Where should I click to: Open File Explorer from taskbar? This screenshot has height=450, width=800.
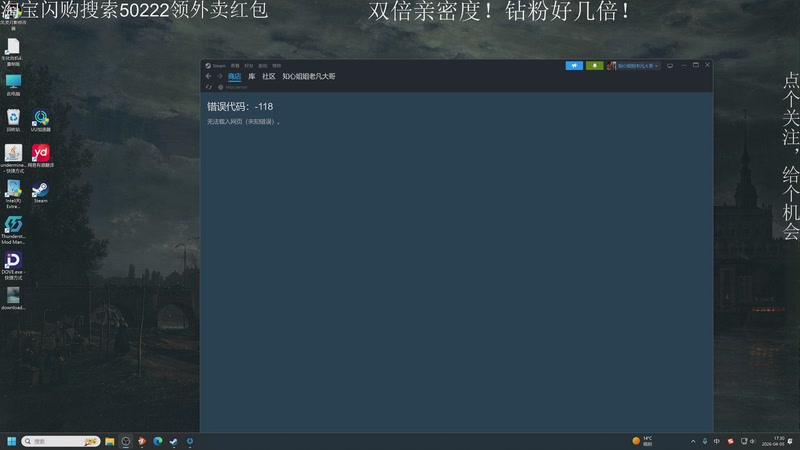pos(109,441)
